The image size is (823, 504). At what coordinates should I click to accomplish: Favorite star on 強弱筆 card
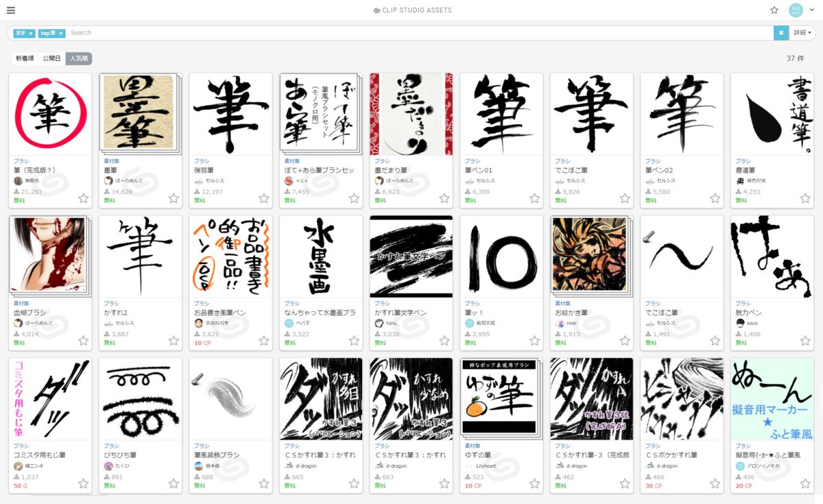point(264,198)
